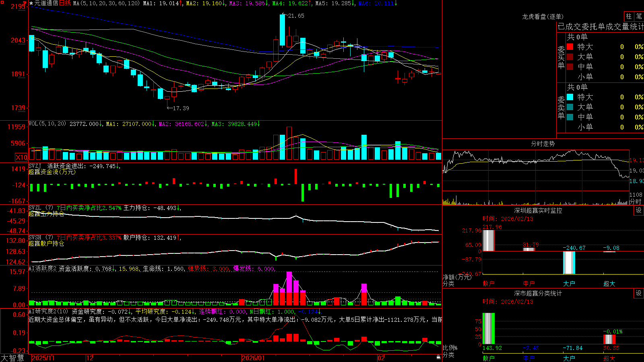Open 设 settings for 深圳超赢实时监控
The image size is (644, 362).
[x=639, y=210]
